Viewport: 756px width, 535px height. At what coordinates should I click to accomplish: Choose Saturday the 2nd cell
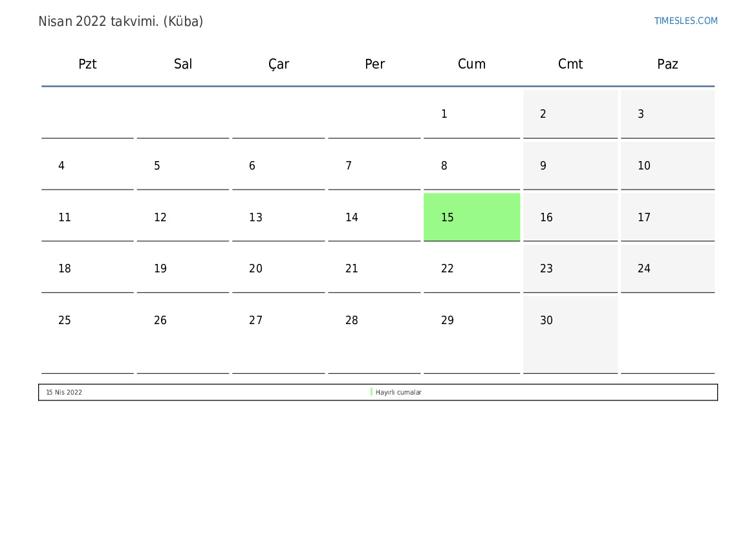click(x=570, y=114)
